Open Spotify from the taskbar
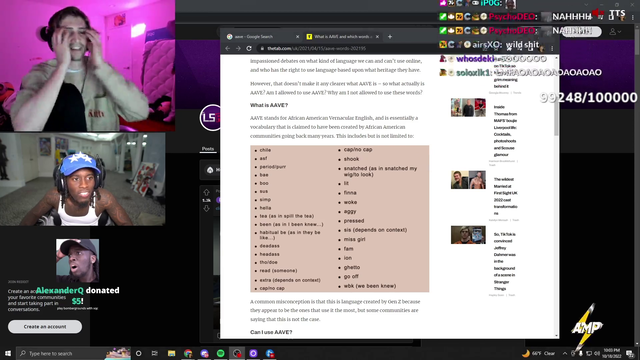This screenshot has height=360, width=640. point(220,353)
